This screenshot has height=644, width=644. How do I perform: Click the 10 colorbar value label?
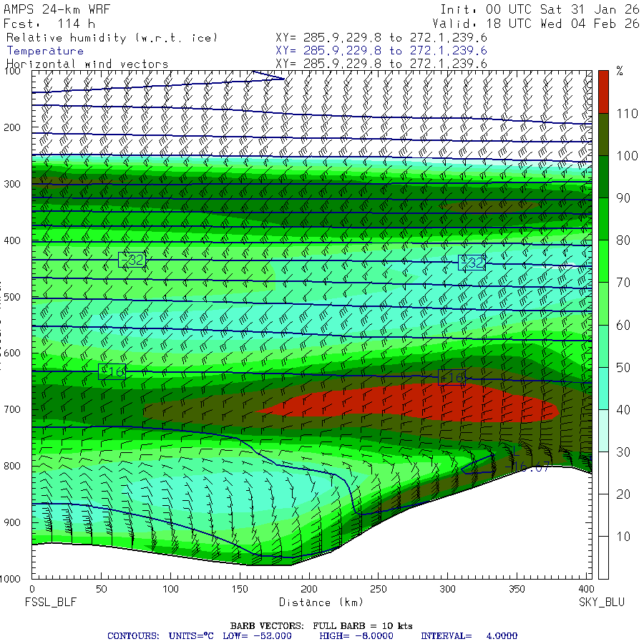point(623,537)
